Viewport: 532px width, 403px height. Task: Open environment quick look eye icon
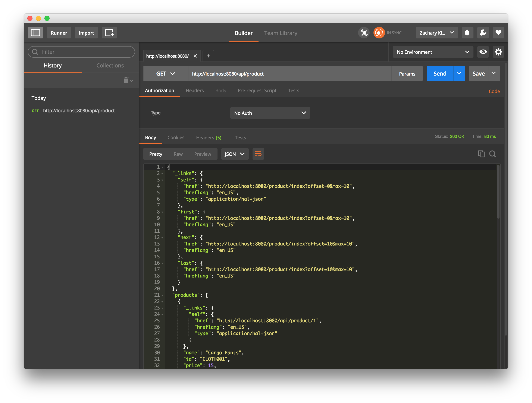tap(483, 52)
